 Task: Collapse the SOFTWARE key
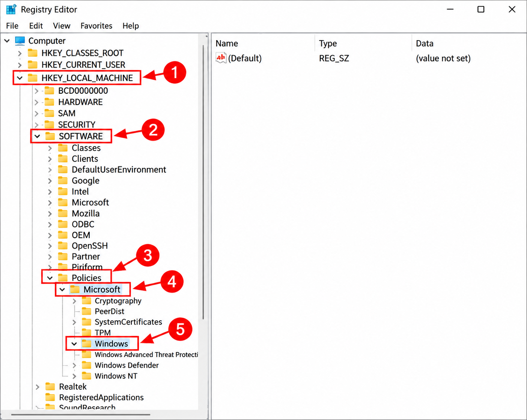click(37, 136)
